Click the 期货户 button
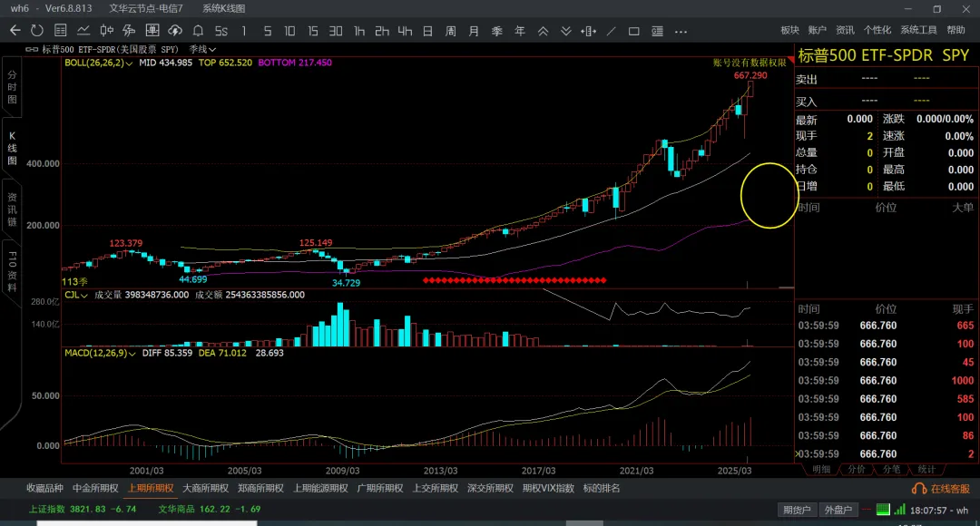The width and height of the screenshot is (980, 526). (x=797, y=510)
